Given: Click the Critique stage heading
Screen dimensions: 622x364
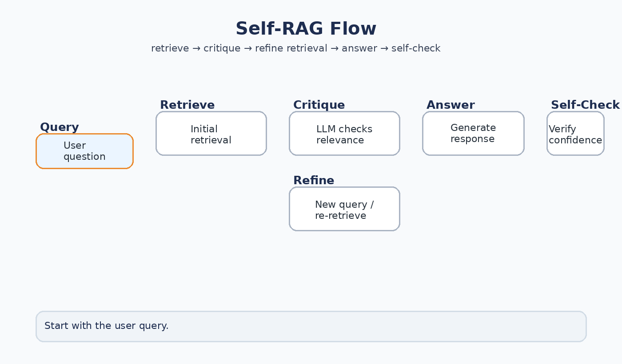Looking at the screenshot, I should pos(319,105).
